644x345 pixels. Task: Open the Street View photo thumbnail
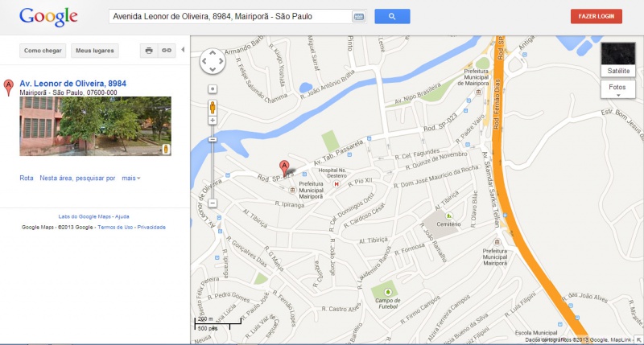pyautogui.click(x=95, y=126)
